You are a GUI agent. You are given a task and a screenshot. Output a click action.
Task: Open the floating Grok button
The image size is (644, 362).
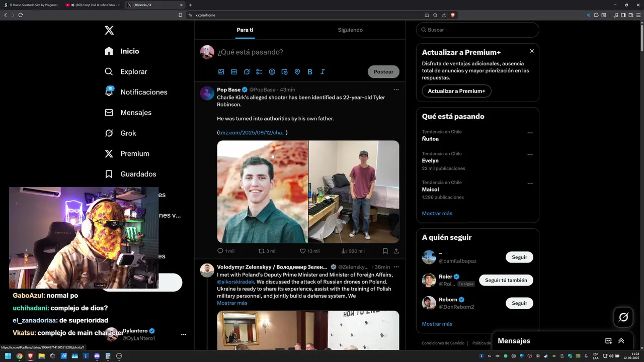click(x=623, y=317)
